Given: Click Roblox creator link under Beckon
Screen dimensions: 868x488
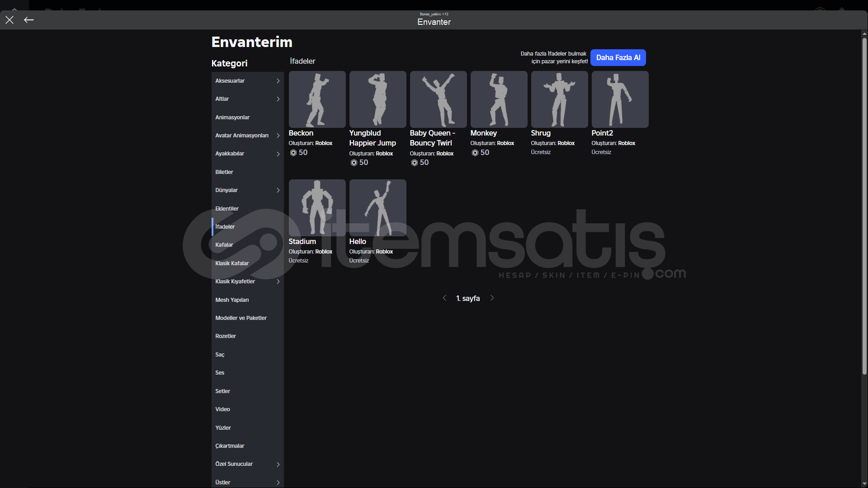Looking at the screenshot, I should 324,143.
